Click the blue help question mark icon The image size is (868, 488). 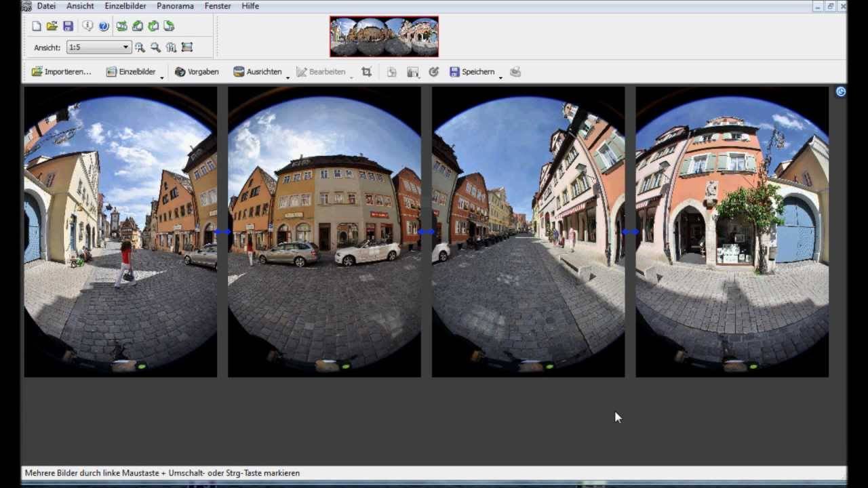[103, 26]
